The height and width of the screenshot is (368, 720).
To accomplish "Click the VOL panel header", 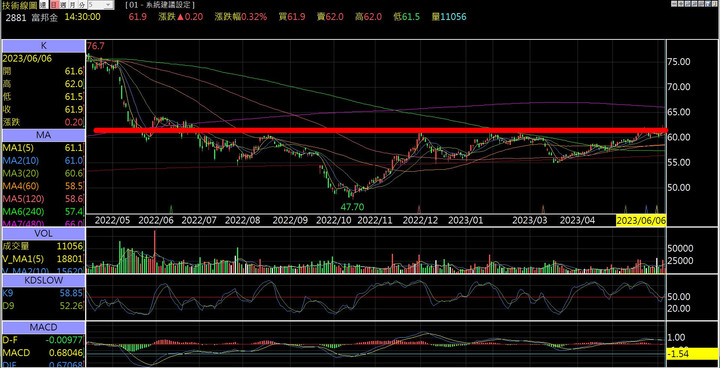I will (x=44, y=233).
